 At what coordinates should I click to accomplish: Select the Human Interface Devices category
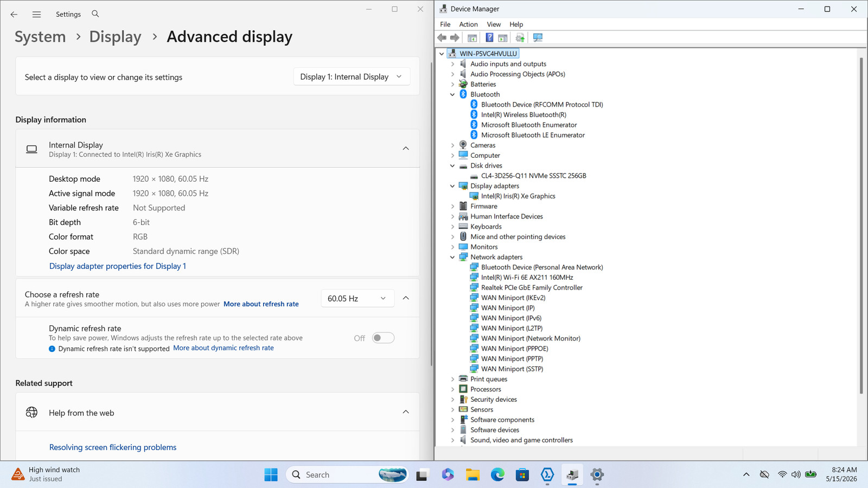[506, 216]
